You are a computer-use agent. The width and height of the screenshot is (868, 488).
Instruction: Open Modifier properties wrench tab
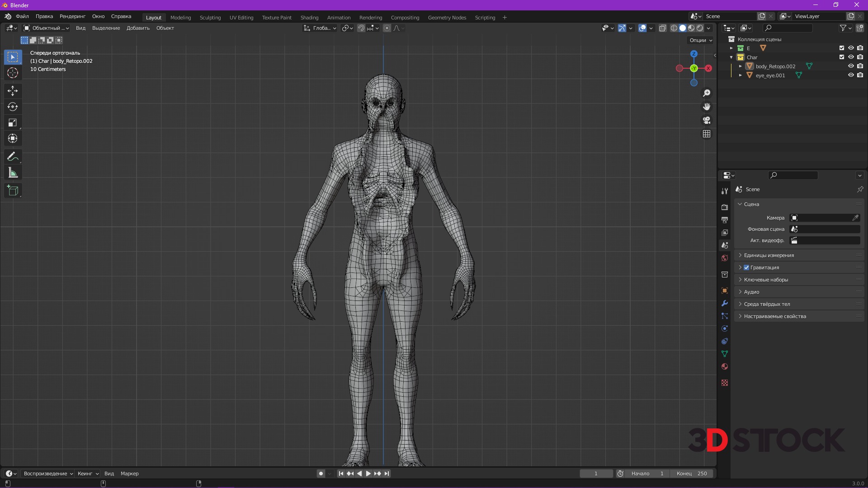(x=725, y=303)
